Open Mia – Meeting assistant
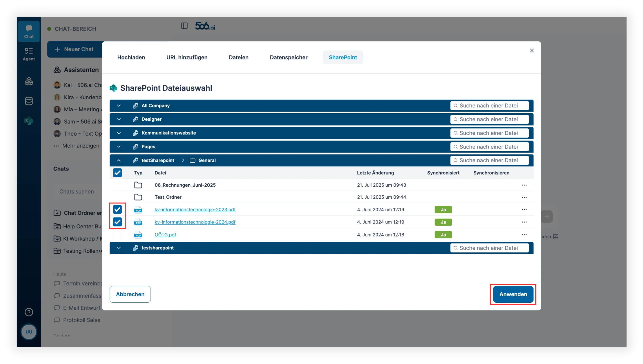 [x=78, y=109]
